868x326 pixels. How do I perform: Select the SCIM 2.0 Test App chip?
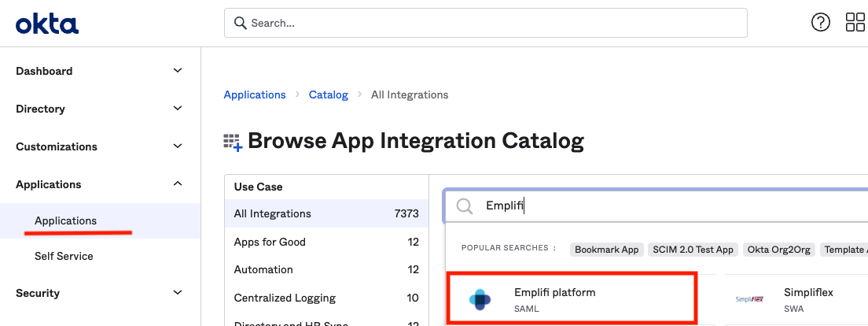[x=693, y=250]
